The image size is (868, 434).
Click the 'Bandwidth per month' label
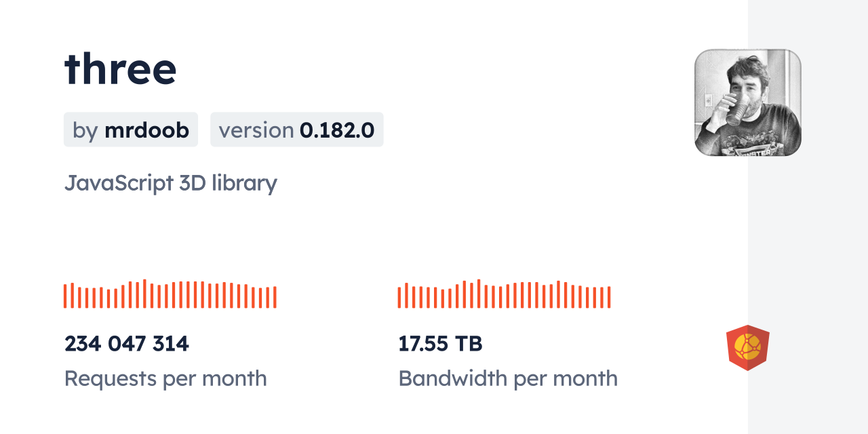tap(508, 378)
